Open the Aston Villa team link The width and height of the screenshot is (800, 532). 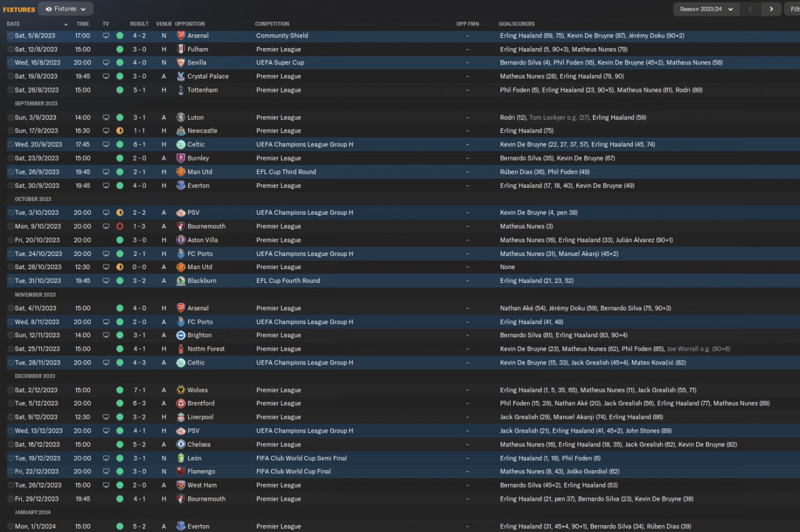202,240
